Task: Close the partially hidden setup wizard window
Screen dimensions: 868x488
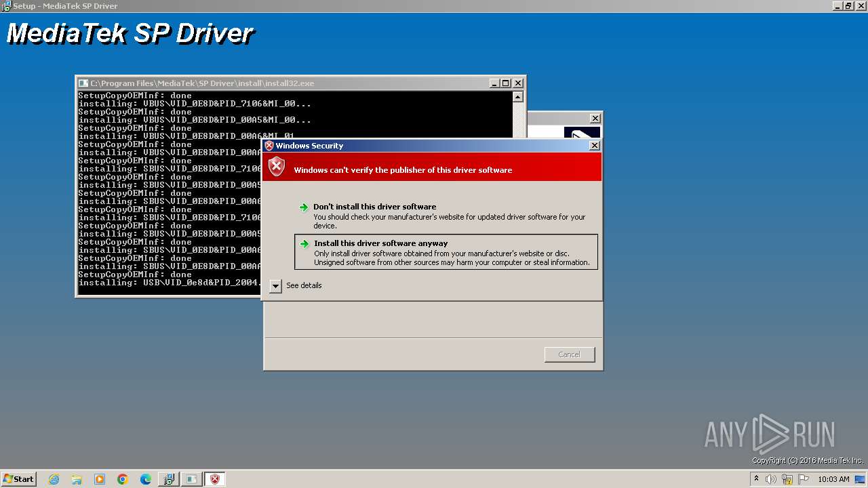Action: (595, 118)
